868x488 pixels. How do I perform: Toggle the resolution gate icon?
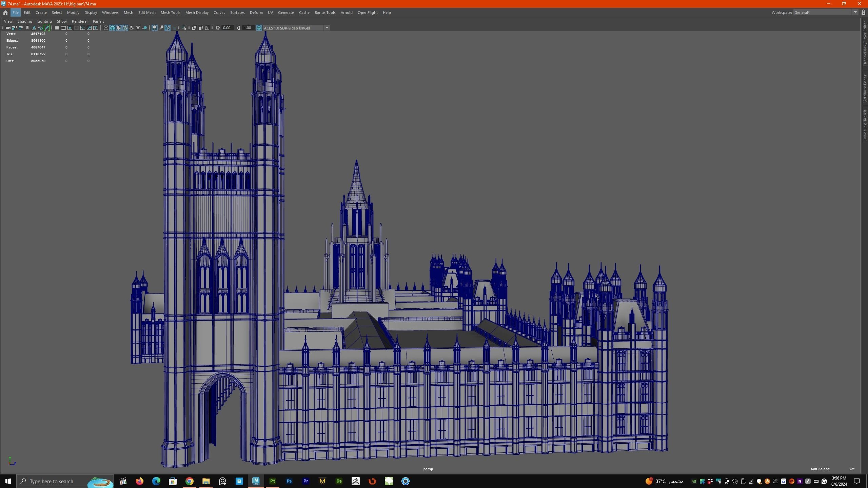(x=70, y=28)
